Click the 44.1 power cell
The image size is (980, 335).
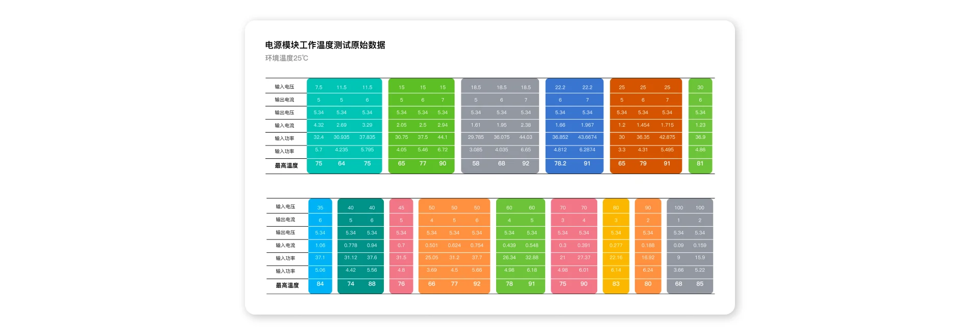tap(443, 137)
